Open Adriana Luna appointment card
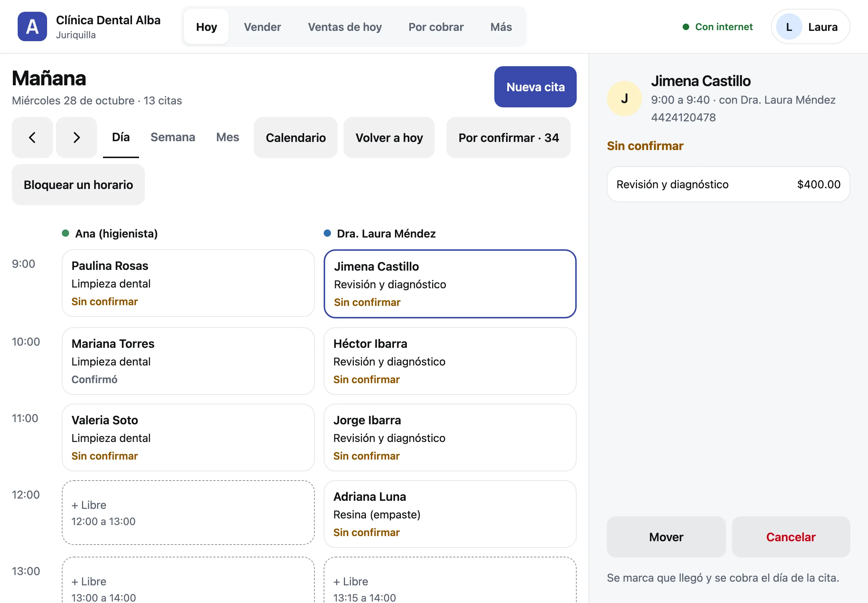Screen dimensions: 868x603 pyautogui.click(x=450, y=514)
